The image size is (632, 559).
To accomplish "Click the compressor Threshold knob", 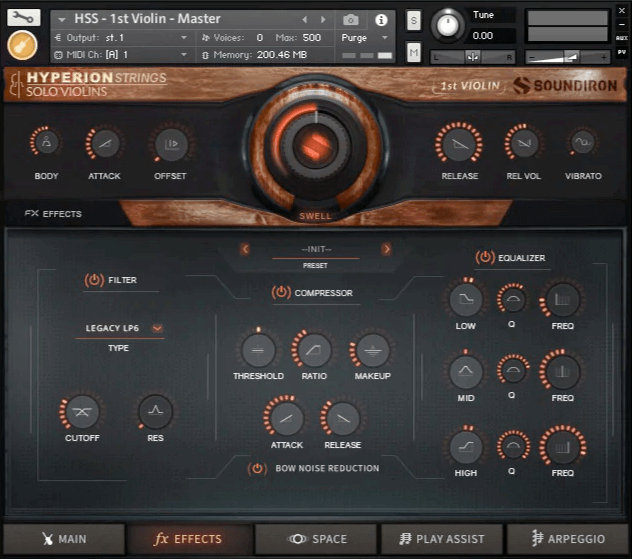I will point(258,350).
